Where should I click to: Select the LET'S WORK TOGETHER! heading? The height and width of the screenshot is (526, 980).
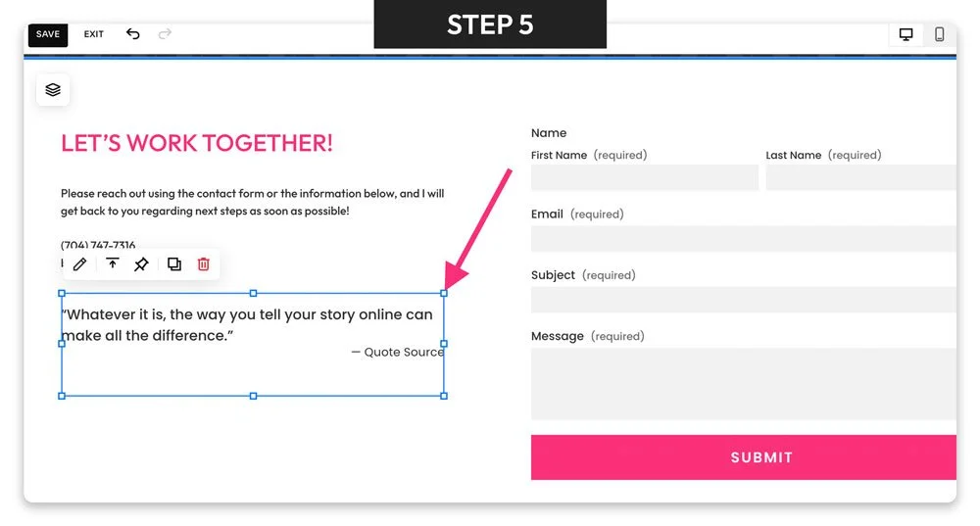tap(197, 143)
